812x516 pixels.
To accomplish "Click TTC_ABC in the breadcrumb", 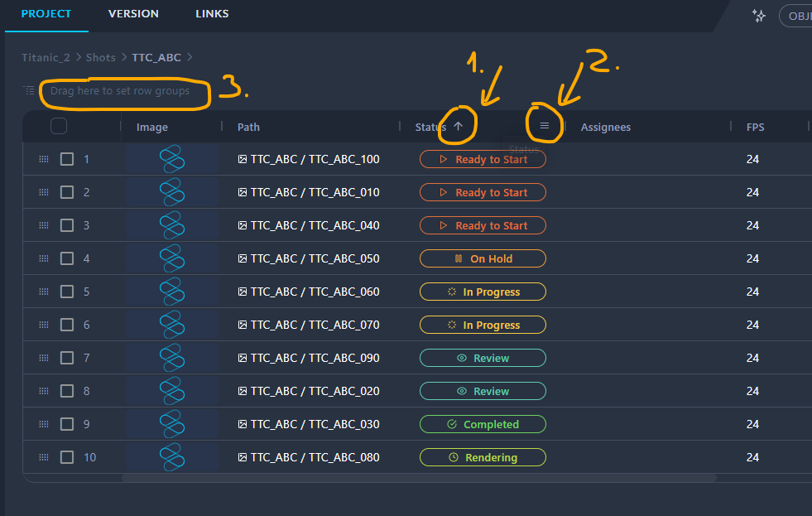I will click(x=156, y=57).
